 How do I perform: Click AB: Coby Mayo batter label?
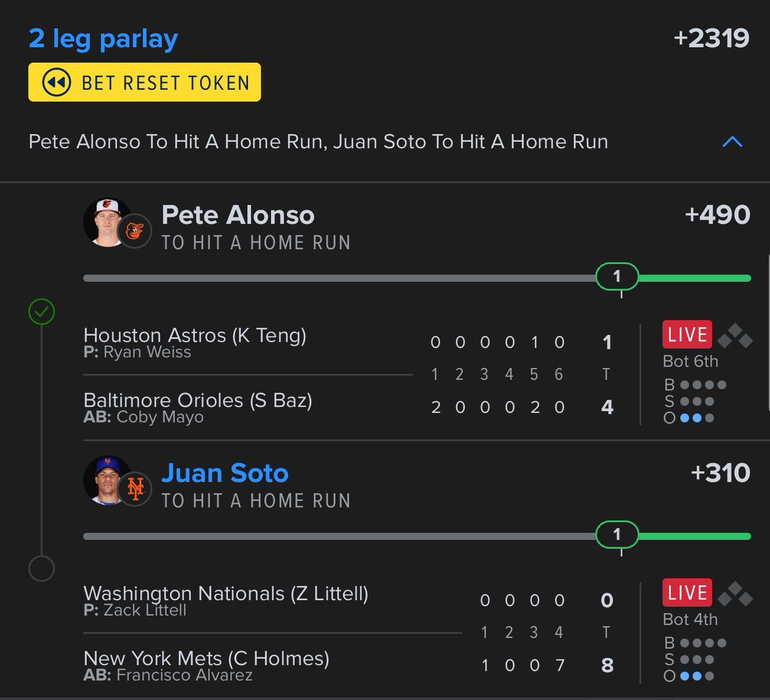pos(143,417)
